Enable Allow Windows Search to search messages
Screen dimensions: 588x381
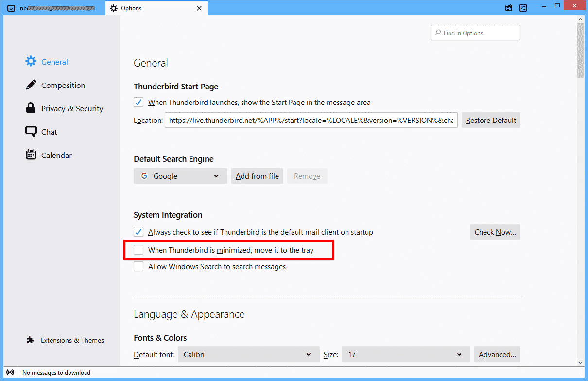(138, 266)
